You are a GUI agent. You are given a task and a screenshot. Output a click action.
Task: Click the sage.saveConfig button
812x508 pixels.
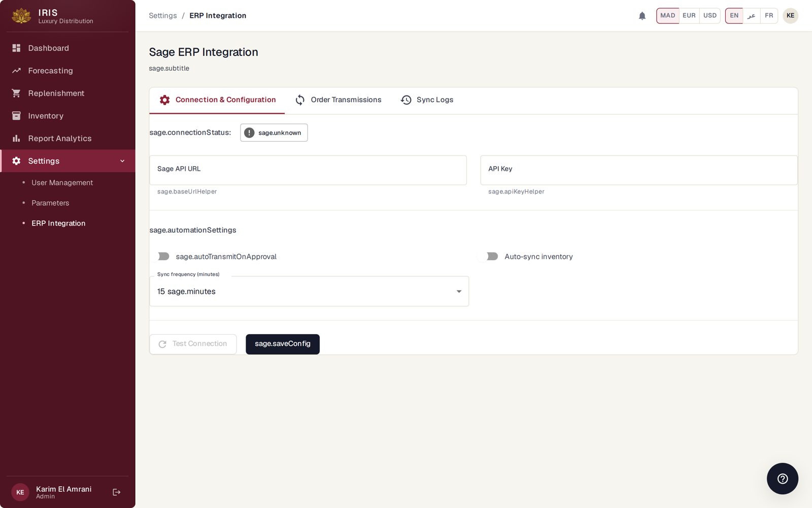coord(283,344)
